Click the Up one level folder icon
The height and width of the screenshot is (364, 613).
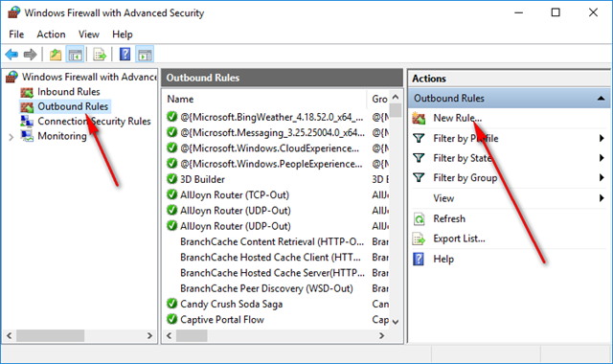pyautogui.click(x=56, y=55)
